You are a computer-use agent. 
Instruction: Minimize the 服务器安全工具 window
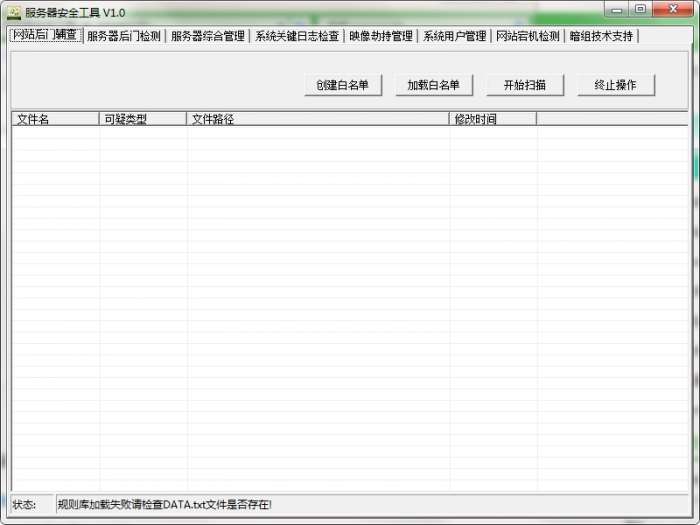tap(617, 9)
